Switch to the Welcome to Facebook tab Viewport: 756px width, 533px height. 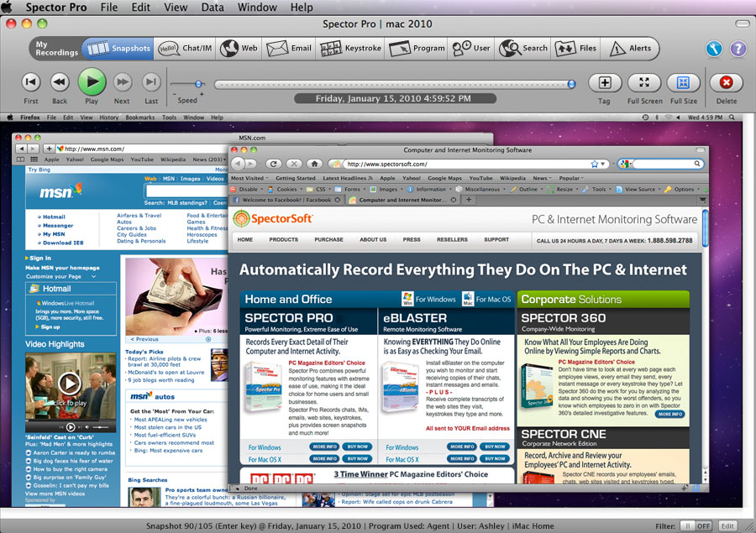[286, 200]
